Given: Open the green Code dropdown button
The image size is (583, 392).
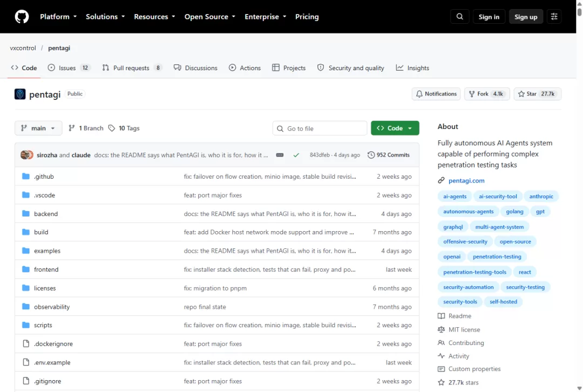Looking at the screenshot, I should [395, 128].
